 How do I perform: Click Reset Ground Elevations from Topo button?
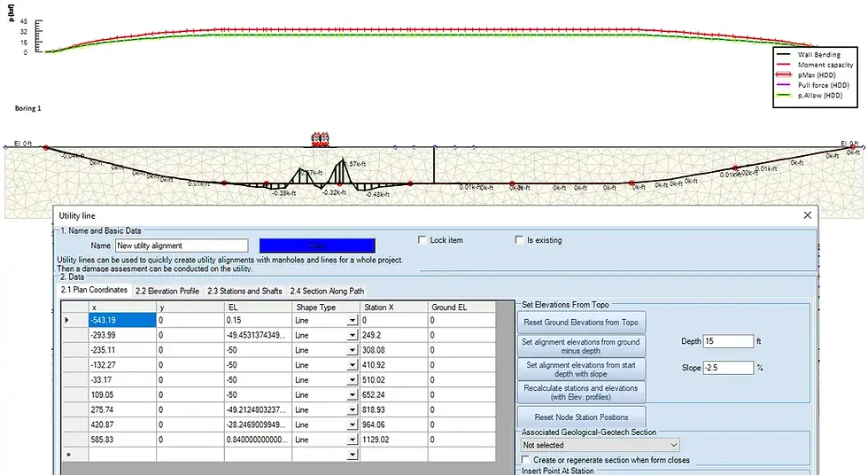[581, 323]
